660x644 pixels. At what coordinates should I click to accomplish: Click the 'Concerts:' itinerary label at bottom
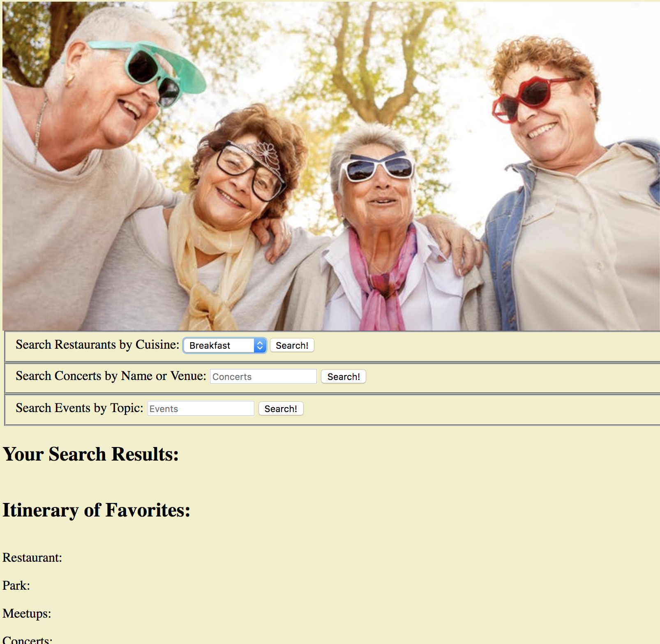point(28,640)
